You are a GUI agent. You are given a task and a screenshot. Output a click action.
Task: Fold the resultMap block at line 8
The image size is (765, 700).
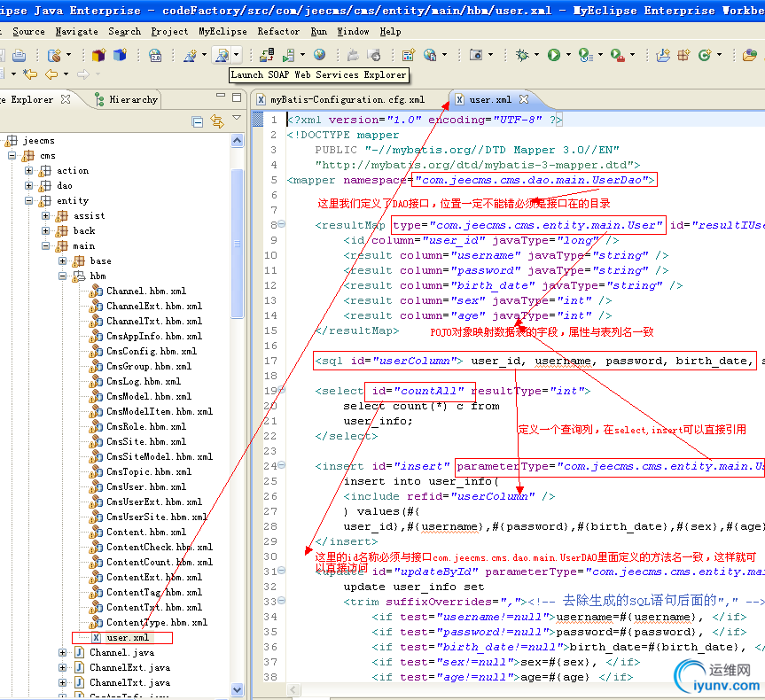pos(281,225)
